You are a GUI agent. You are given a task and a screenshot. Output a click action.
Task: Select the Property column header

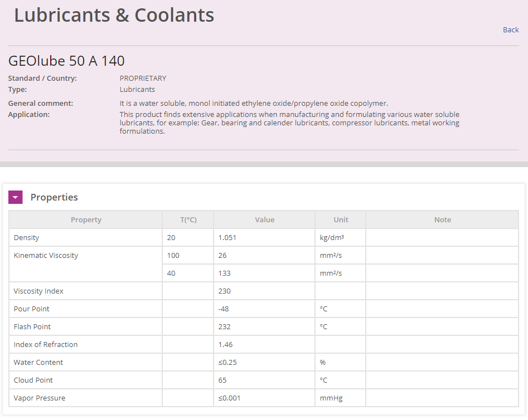pos(86,220)
